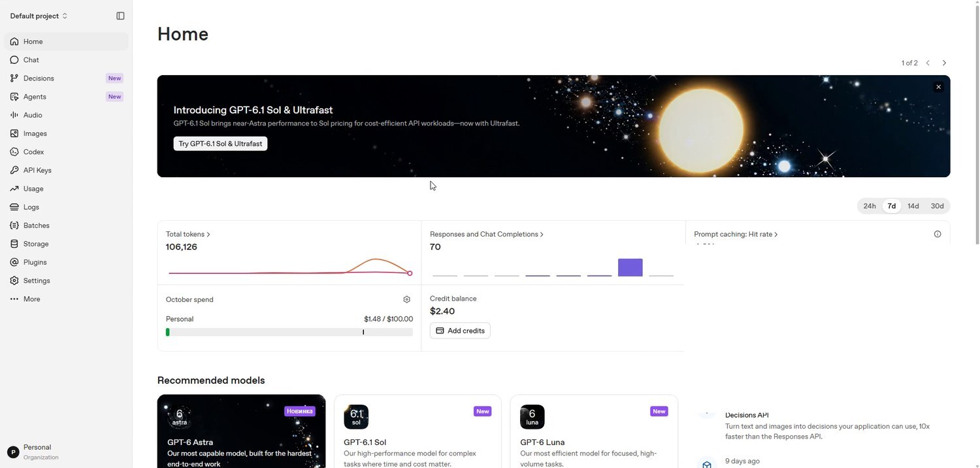Image resolution: width=980 pixels, height=468 pixels.
Task: Go to previous announcement banner
Action: pos(928,63)
